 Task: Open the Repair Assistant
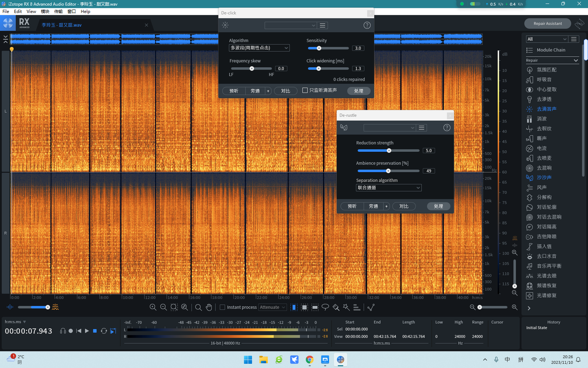548,23
